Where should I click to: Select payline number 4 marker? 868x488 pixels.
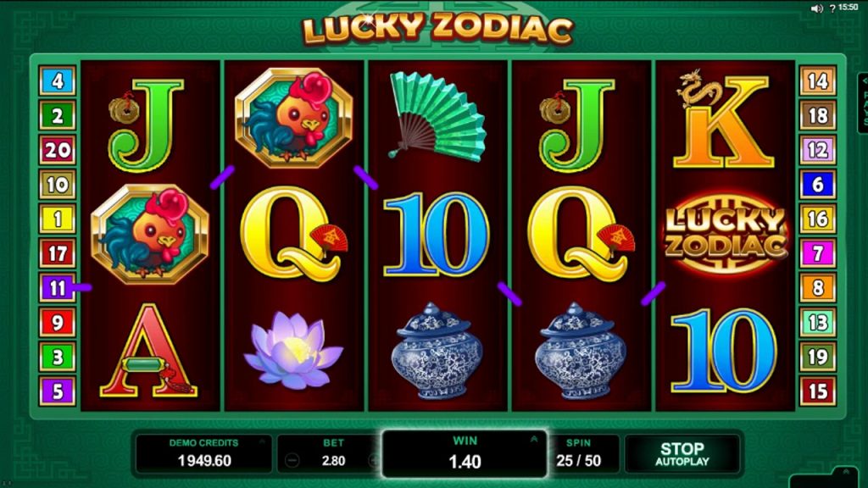[58, 80]
